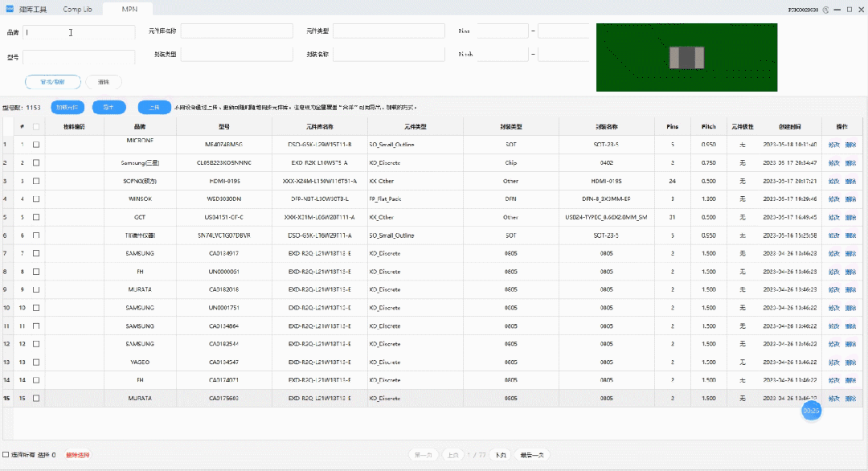Image resolution: width=868 pixels, height=471 pixels.
Task: Open the user account icon beside the ID
Action: [825, 10]
